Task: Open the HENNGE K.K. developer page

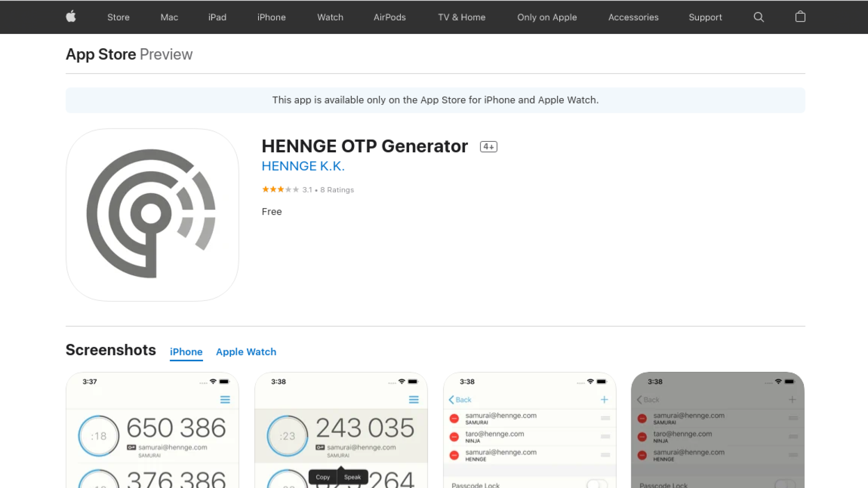Action: [x=303, y=166]
